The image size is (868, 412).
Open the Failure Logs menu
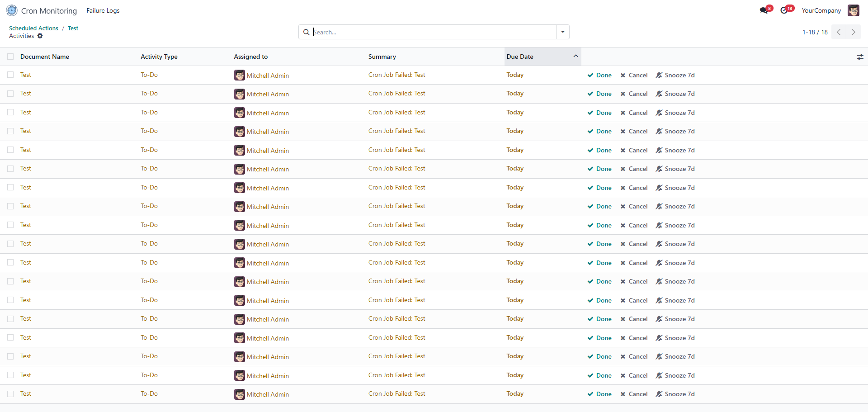point(103,10)
